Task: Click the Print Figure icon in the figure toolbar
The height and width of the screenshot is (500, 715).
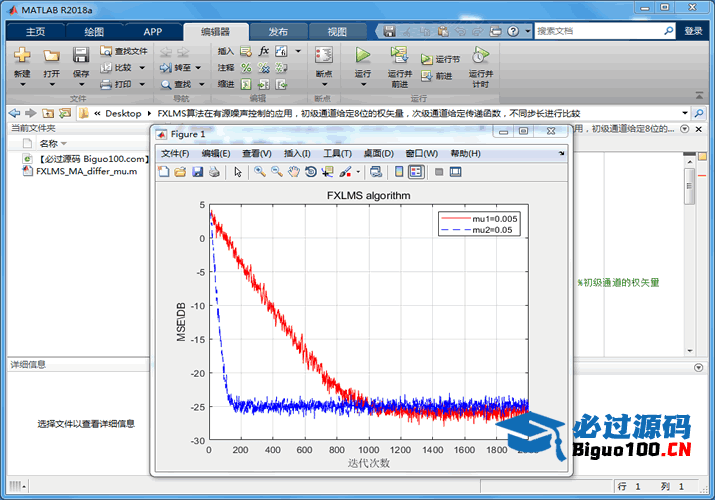Action: [214, 172]
